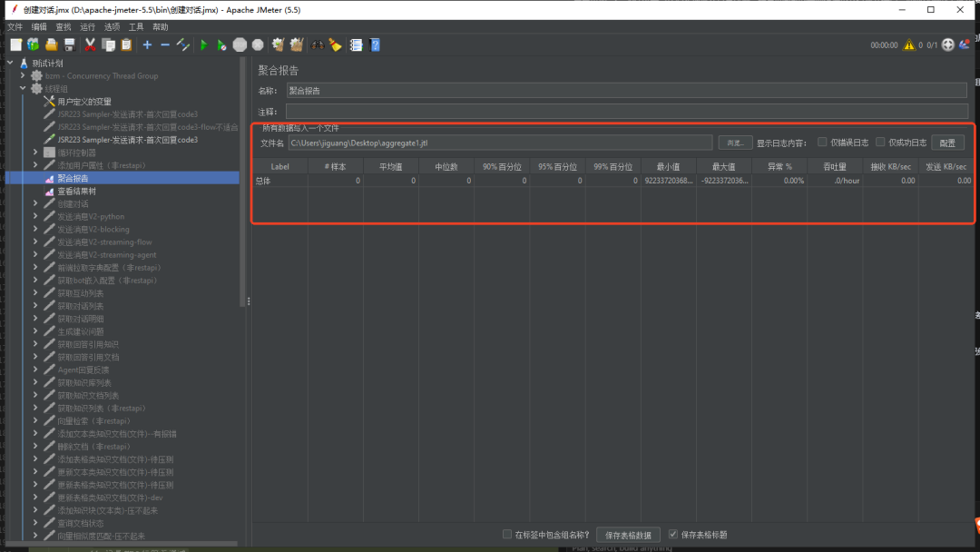
Task: Click the 总体 row label
Action: click(x=263, y=181)
